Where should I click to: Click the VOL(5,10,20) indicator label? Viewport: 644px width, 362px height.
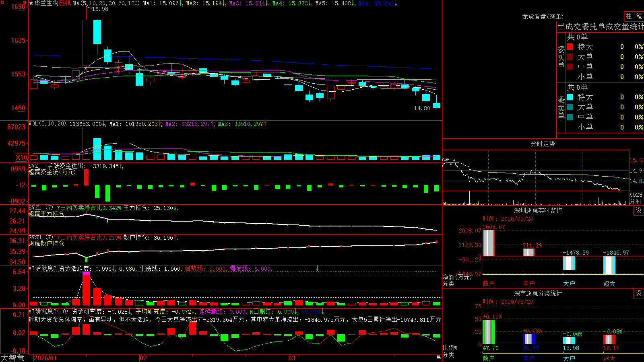click(47, 124)
